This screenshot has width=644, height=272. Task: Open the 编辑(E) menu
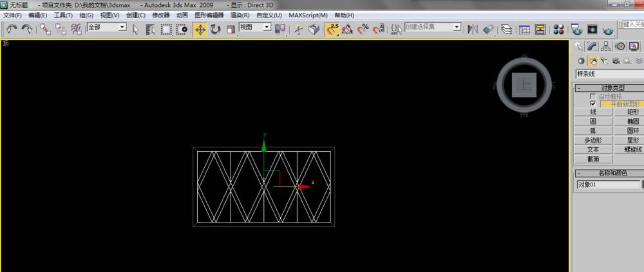(x=38, y=15)
